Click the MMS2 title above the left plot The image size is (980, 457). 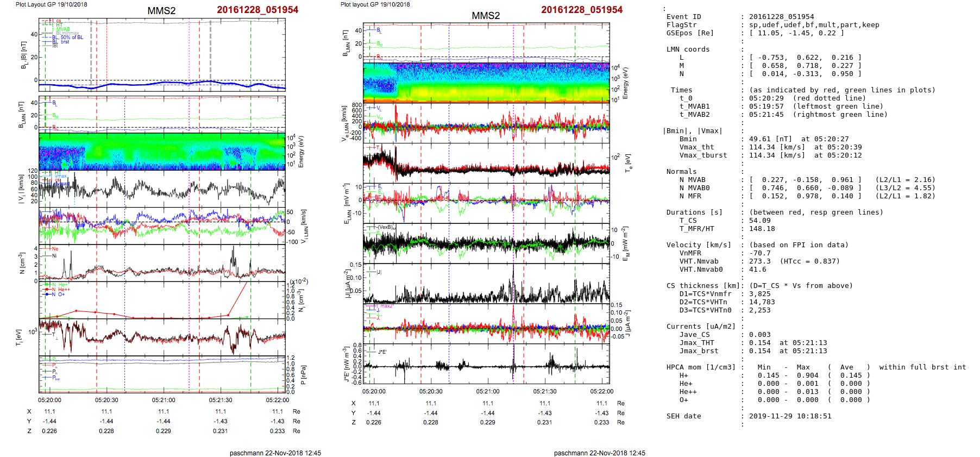161,11
